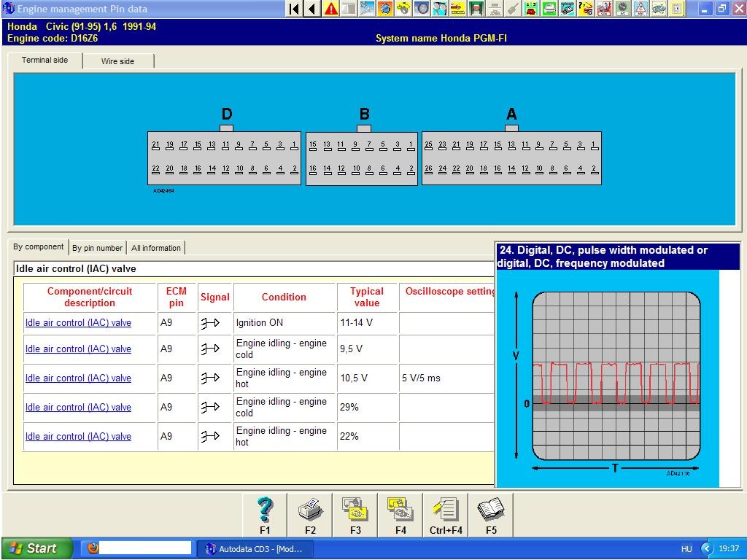
Task: Switch to the Wire side tab
Action: [117, 61]
